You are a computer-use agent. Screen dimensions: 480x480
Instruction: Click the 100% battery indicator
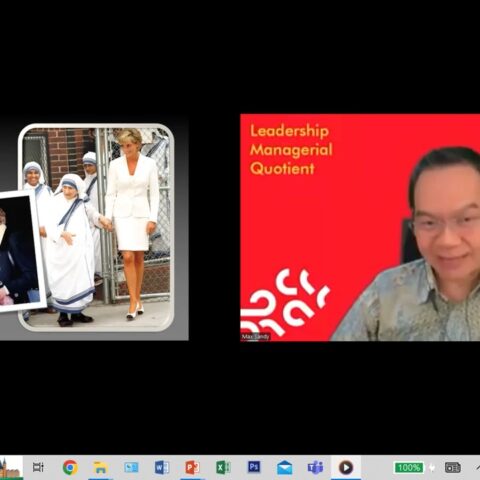pos(409,468)
